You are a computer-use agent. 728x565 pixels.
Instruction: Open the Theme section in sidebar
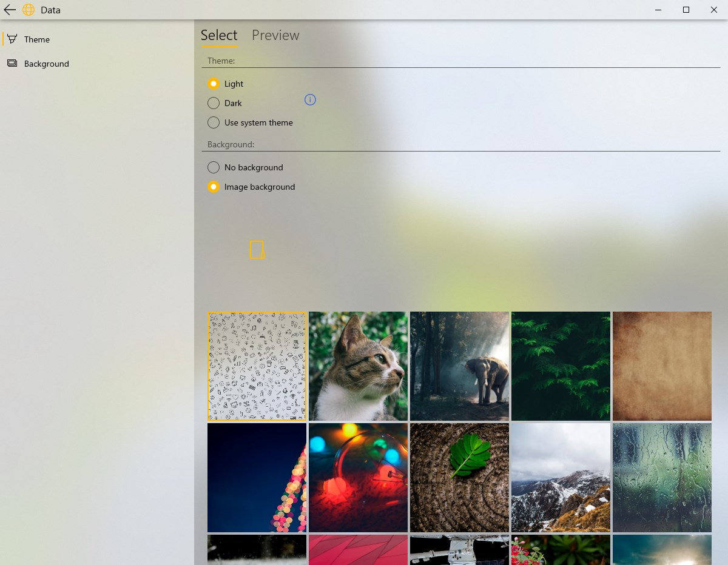pyautogui.click(x=97, y=39)
